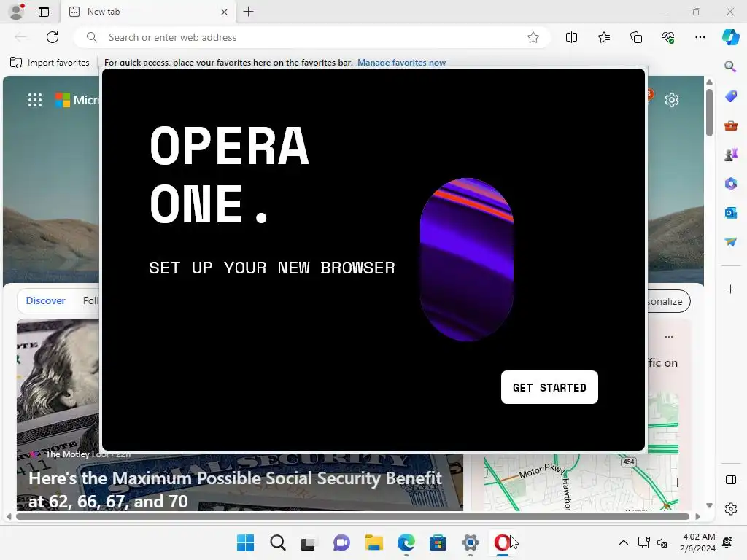This screenshot has width=747, height=560.
Task: Close the New tab tab
Action: click(x=225, y=12)
